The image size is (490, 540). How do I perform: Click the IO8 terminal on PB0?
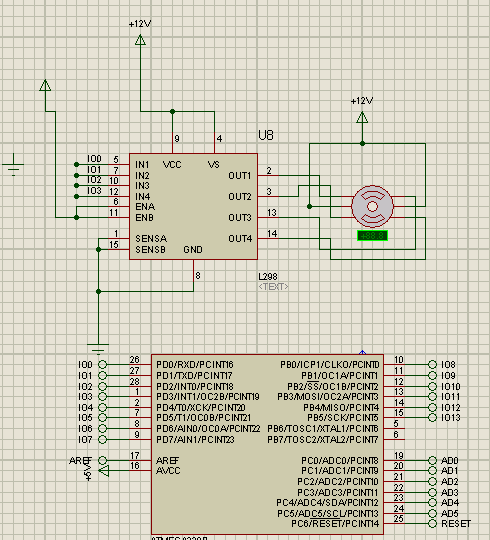(432, 364)
